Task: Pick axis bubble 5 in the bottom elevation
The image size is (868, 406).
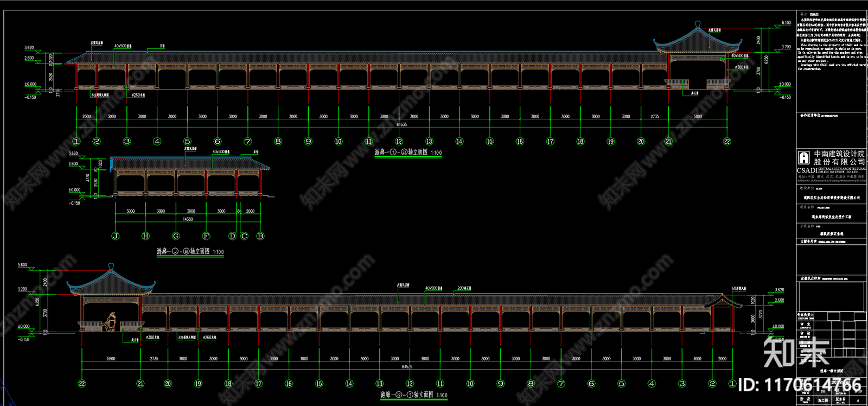Action: pos(622,383)
